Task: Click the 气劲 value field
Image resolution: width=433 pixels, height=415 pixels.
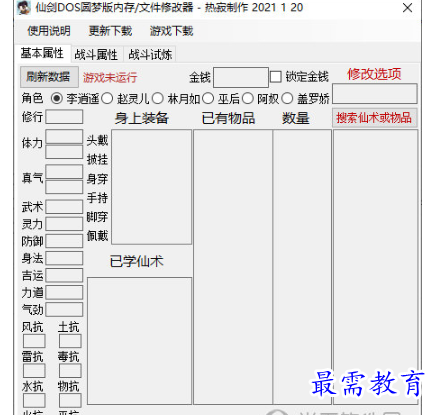Action: (x=64, y=310)
